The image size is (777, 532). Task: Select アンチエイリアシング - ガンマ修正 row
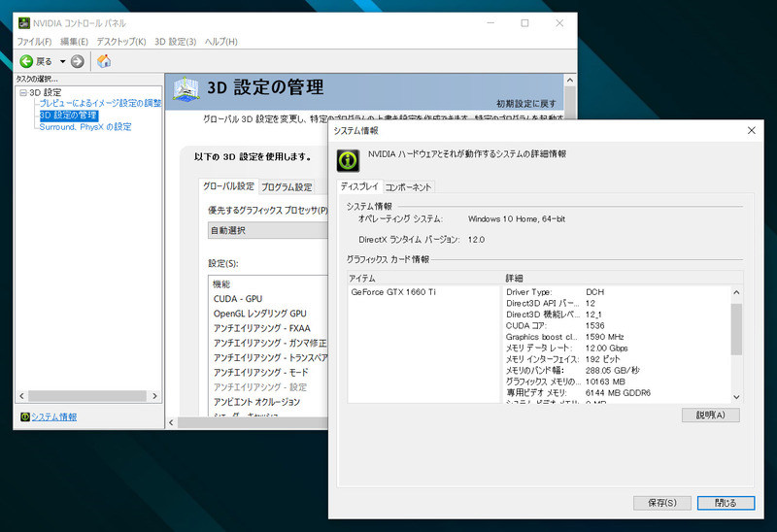(268, 343)
